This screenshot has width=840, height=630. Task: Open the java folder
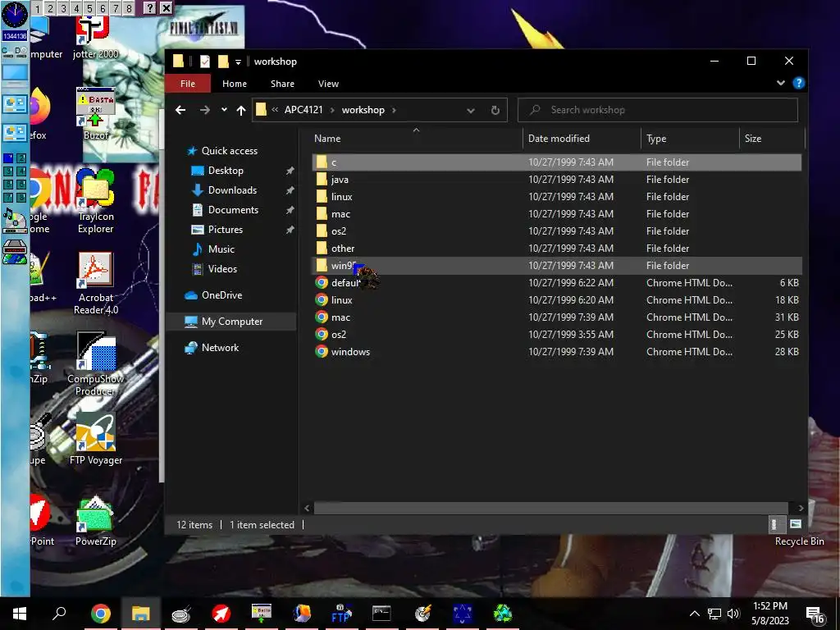pyautogui.click(x=557, y=180)
